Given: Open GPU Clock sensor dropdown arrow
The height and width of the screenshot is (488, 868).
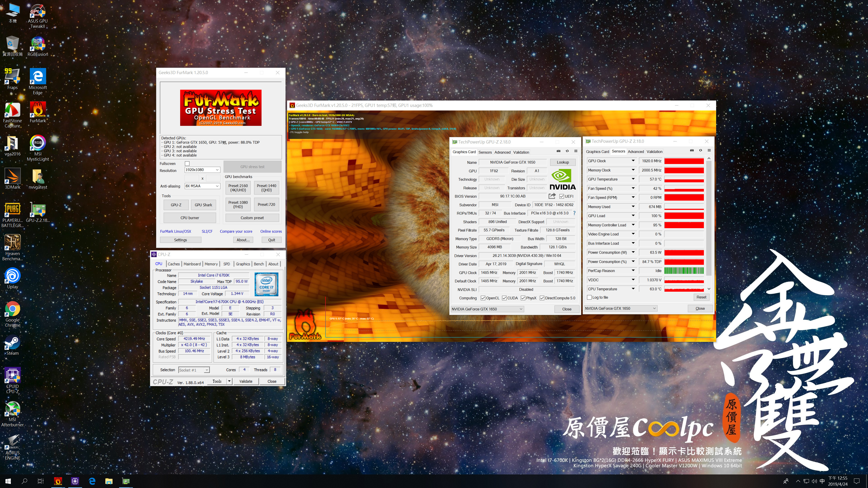Looking at the screenshot, I should pyautogui.click(x=633, y=161).
